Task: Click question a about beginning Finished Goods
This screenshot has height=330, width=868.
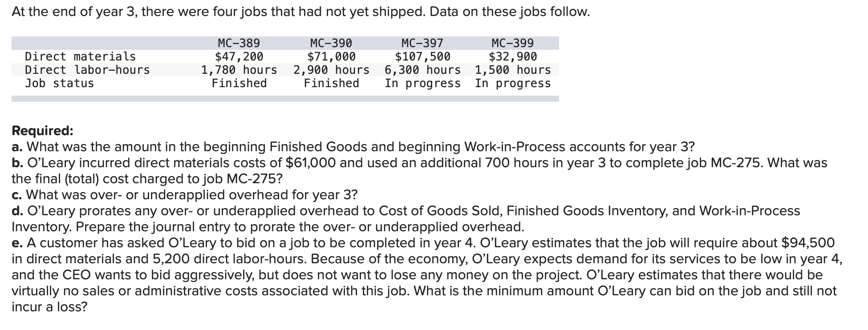Action: 353,146
